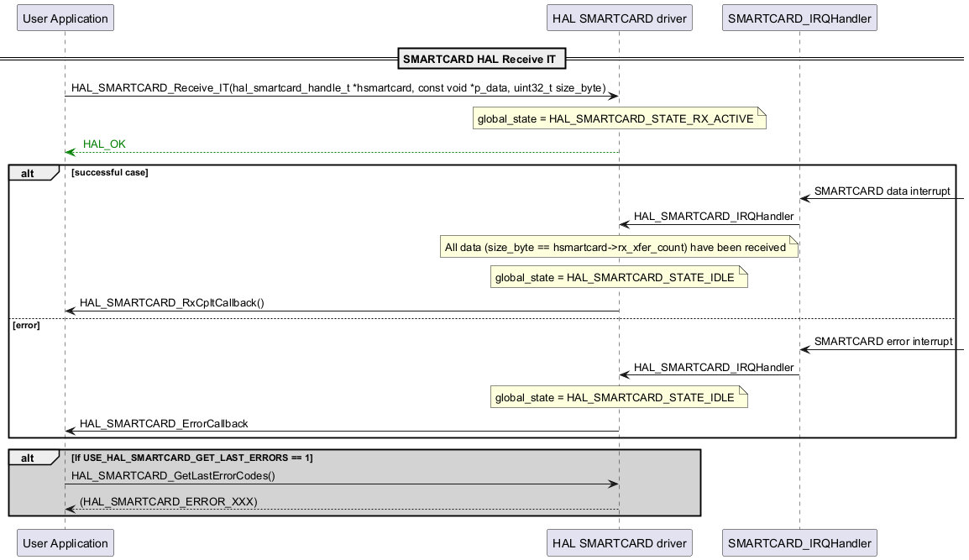This screenshot has height=560, width=969.
Task: Click the HAL_SMARTCARD_RxCpltCallback() message
Action: coord(171,303)
